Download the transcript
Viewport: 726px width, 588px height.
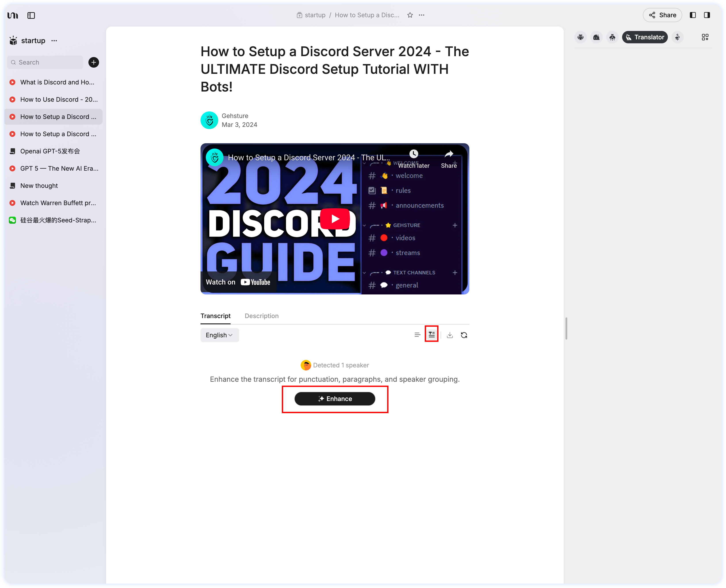[x=450, y=335]
